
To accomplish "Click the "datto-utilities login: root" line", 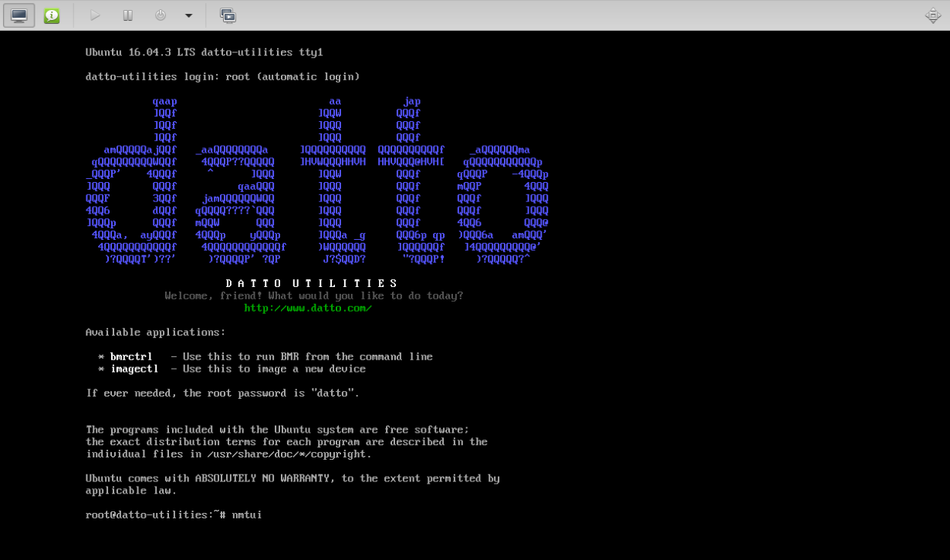I will [223, 76].
